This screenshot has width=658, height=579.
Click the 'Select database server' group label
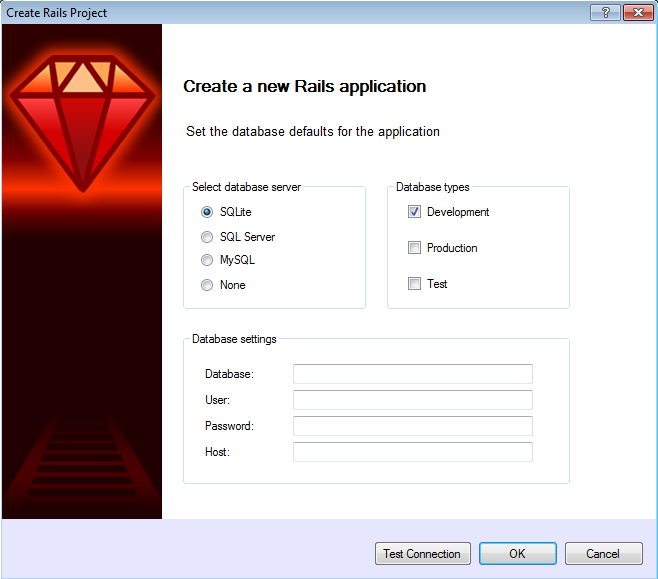246,187
